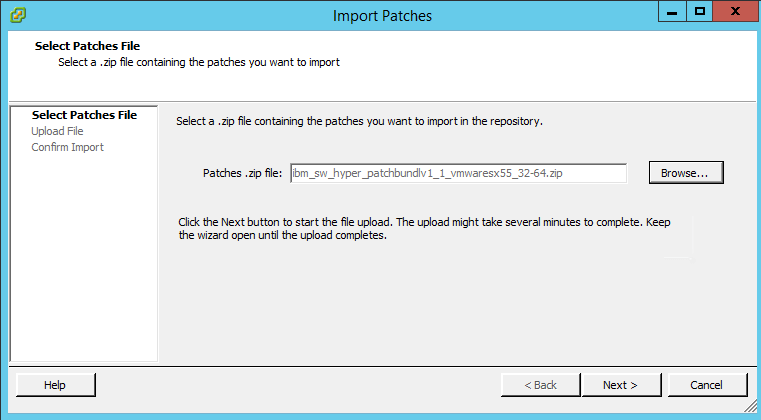Click the 'Keep the wizard open' upload note
Viewport: 761px width, 420px height.
pyautogui.click(x=424, y=229)
